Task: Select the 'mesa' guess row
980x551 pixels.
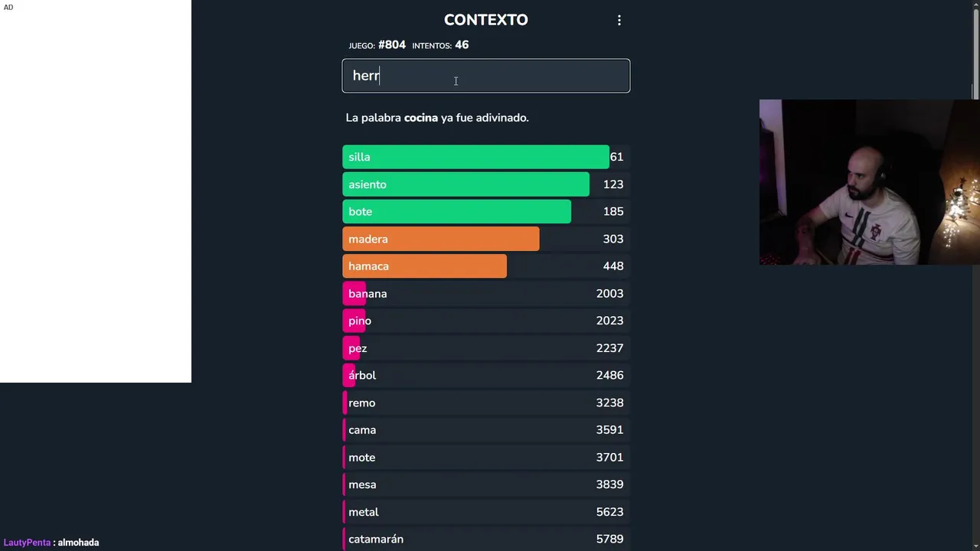Action: pos(485,484)
